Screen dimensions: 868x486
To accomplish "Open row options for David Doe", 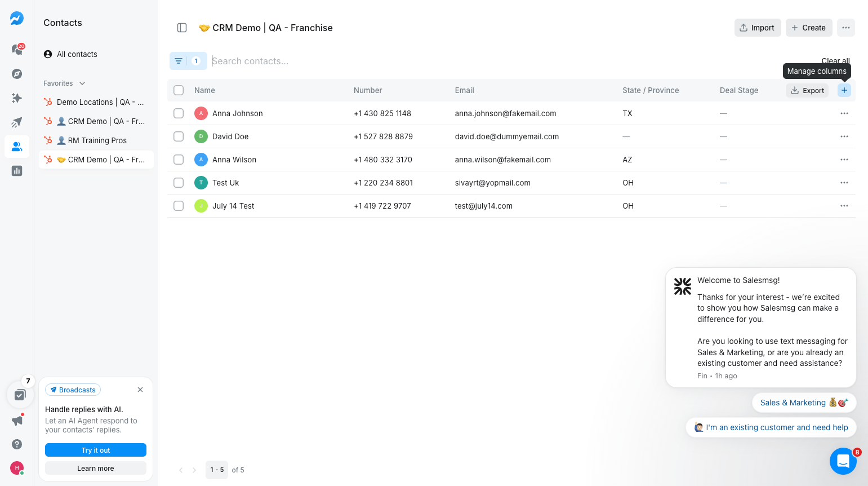I will 844,136.
